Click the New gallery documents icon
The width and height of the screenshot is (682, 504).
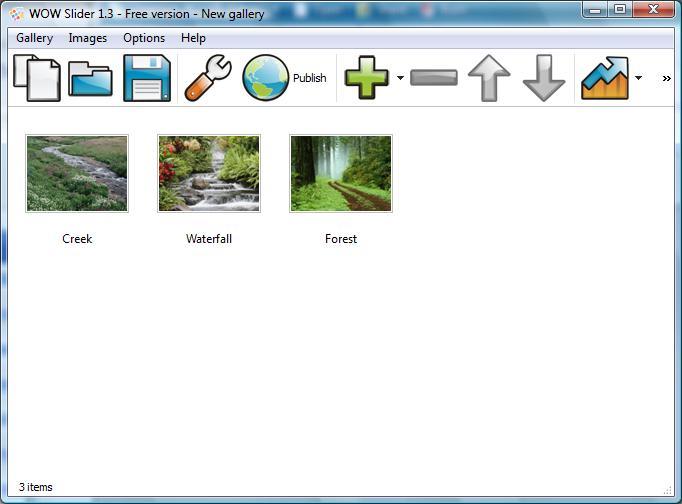(37, 78)
